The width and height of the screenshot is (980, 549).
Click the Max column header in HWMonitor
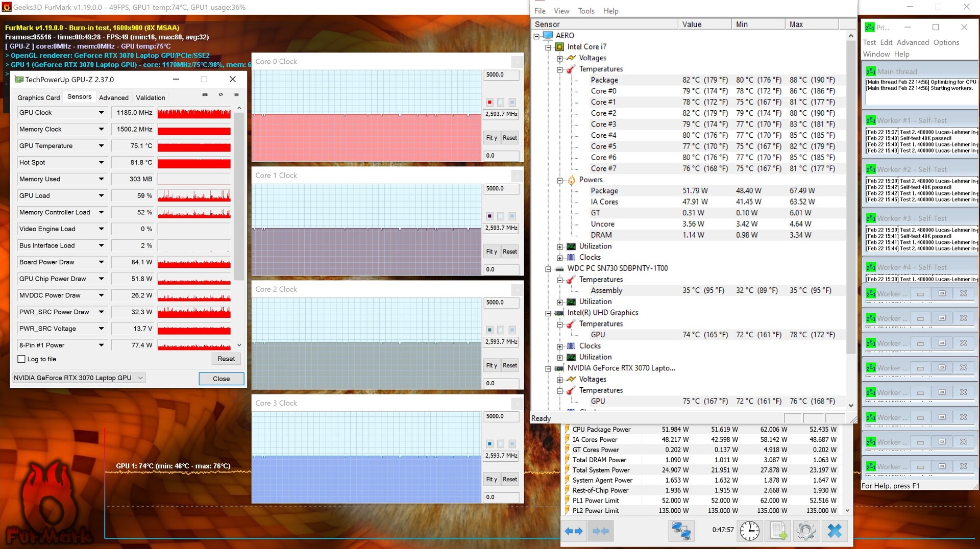[811, 24]
